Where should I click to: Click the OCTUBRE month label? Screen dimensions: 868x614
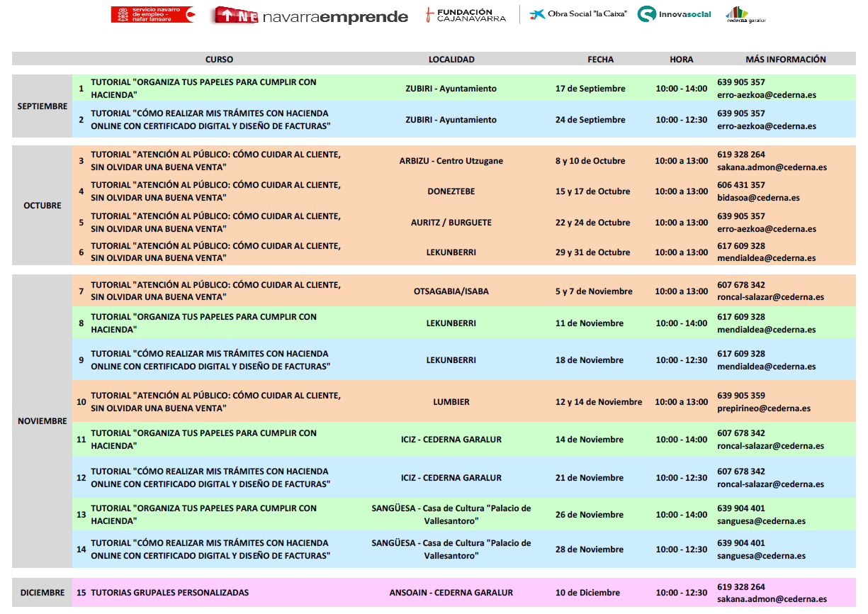[x=43, y=206]
